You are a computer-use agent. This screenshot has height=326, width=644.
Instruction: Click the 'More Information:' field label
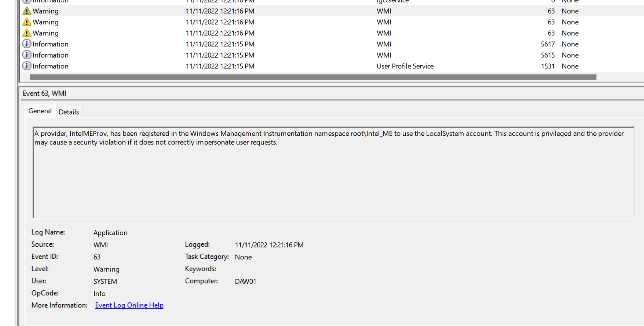pos(59,305)
